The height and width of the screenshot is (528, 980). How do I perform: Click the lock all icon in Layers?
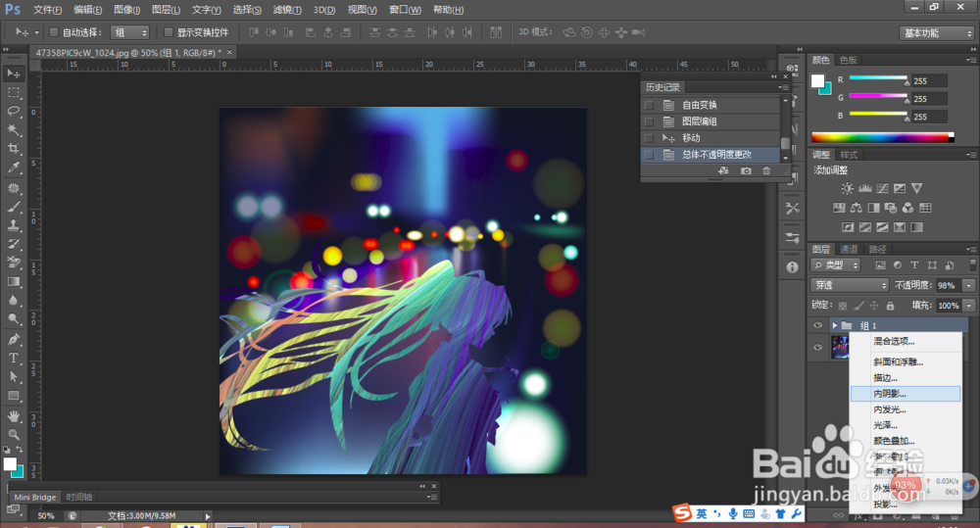[890, 306]
